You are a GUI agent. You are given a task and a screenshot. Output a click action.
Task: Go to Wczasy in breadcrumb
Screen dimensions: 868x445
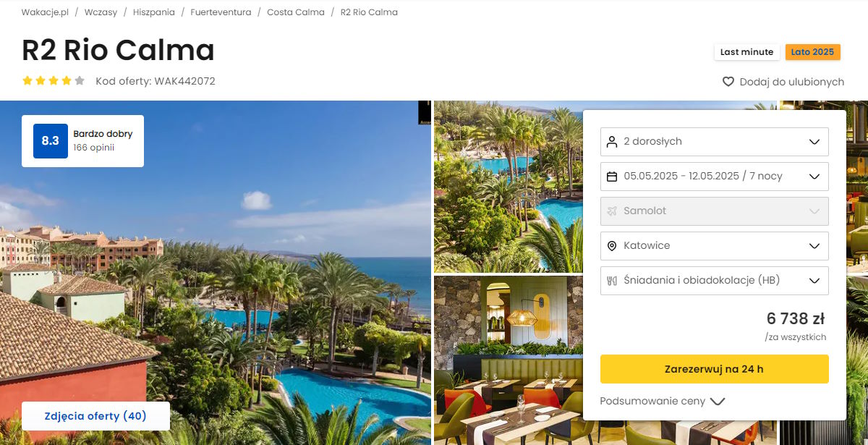tap(101, 12)
